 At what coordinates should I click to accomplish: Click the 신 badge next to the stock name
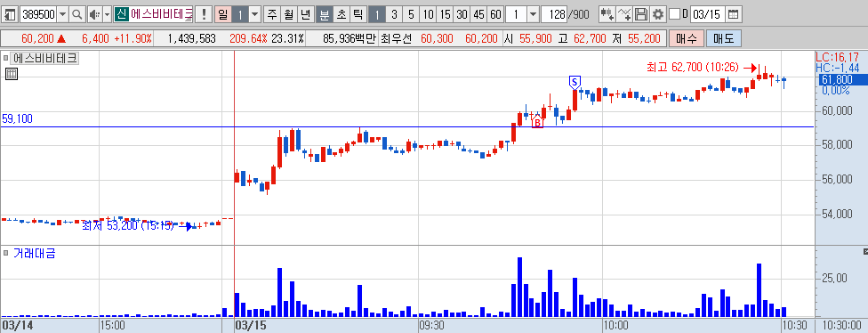coord(121,14)
